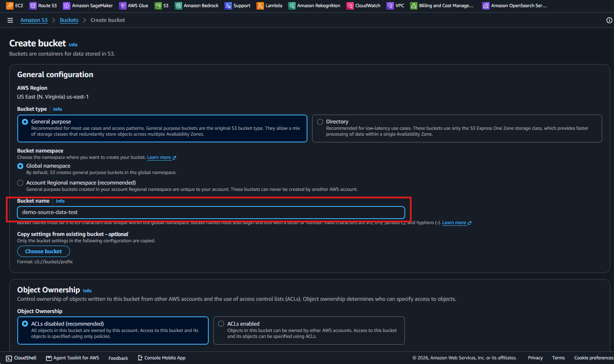This screenshot has height=364, width=614.
Task: Open Info link beside Bucket type
Action: click(x=57, y=109)
